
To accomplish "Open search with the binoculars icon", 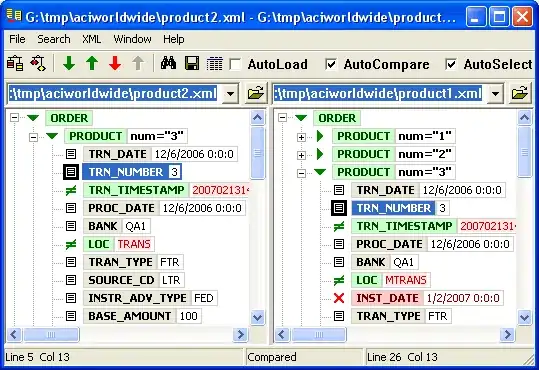I will click(x=168, y=64).
